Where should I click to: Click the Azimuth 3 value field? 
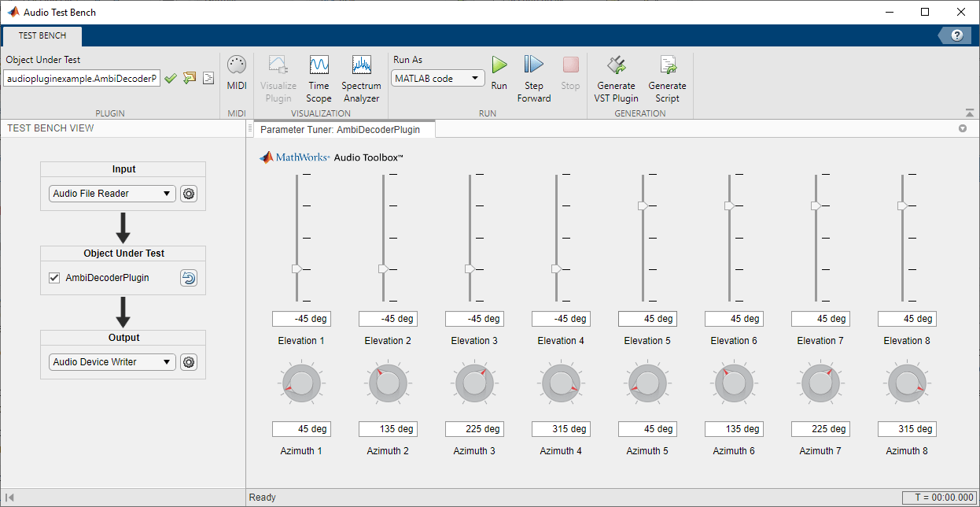[x=474, y=429]
